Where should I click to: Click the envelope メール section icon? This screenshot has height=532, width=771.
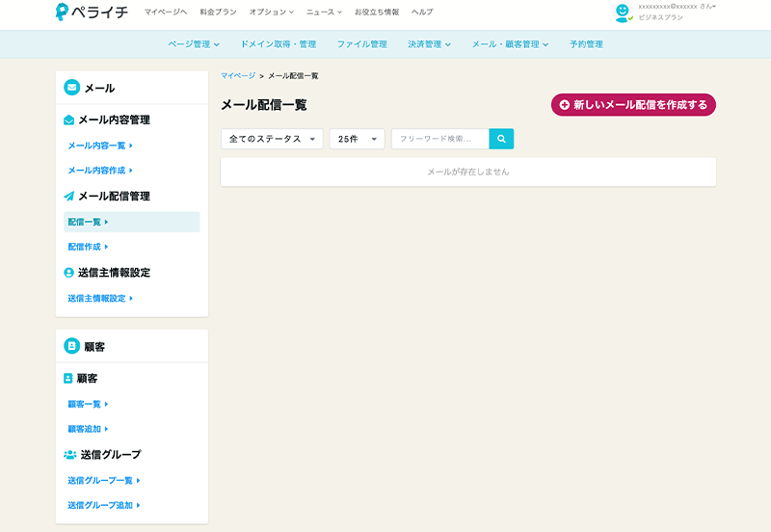click(x=71, y=88)
